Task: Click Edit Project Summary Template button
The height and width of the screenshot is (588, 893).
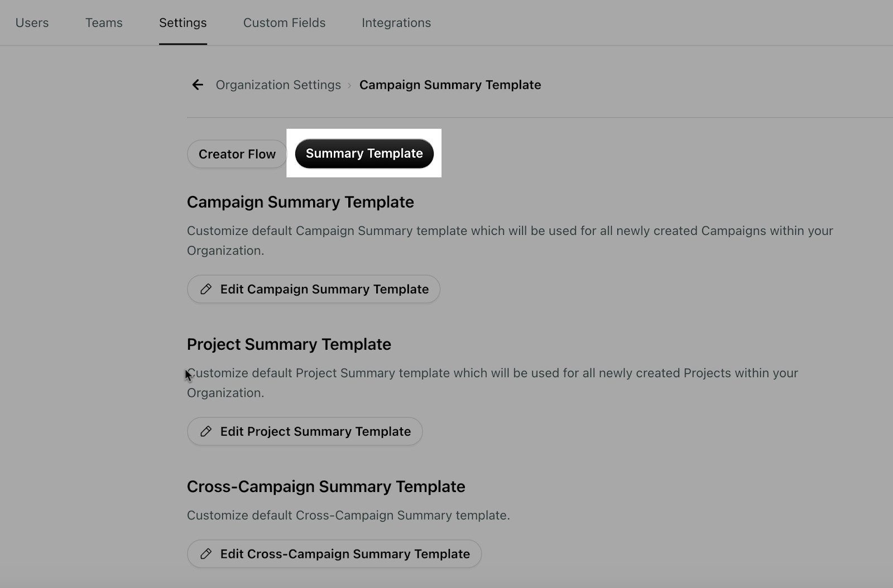Action: (305, 431)
